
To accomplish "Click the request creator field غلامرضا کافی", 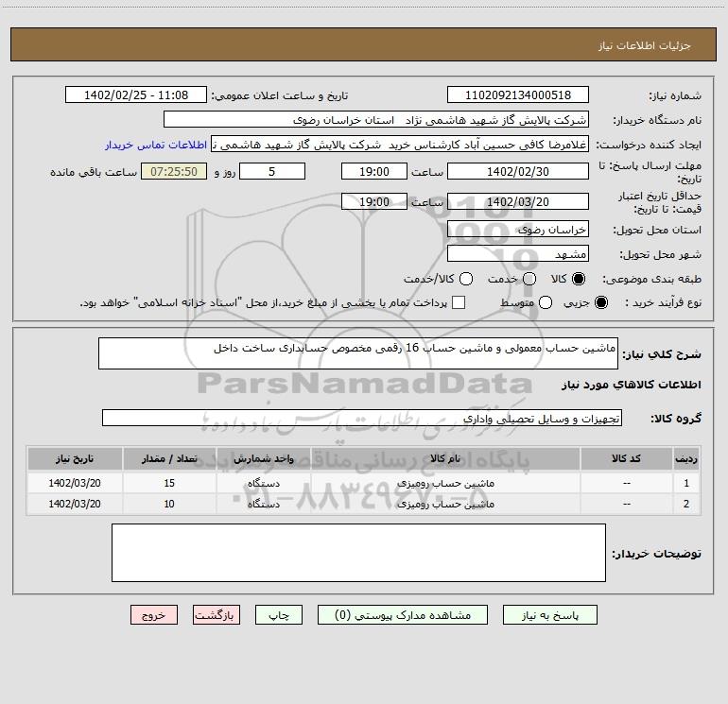I will (x=400, y=145).
